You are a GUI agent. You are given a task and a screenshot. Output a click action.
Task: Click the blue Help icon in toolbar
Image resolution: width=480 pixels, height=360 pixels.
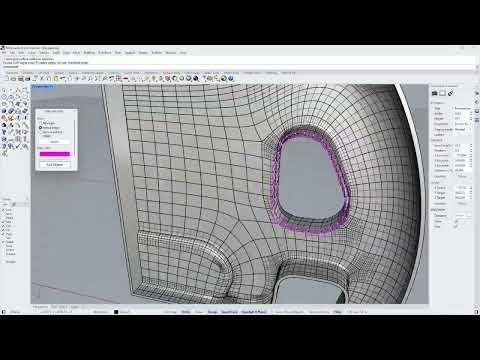pyautogui.click(x=231, y=78)
